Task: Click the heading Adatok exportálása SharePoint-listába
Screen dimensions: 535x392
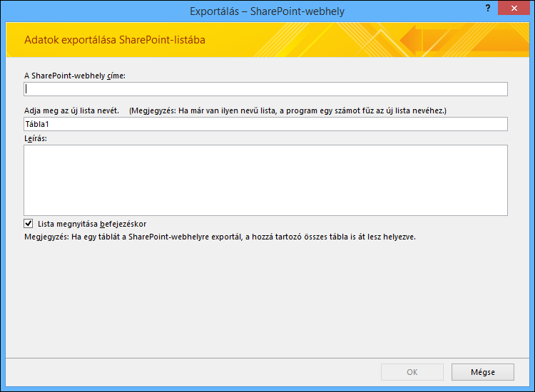Action: click(115, 40)
